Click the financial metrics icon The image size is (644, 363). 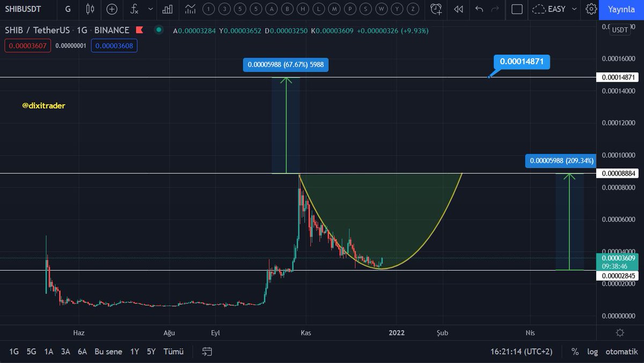(167, 9)
